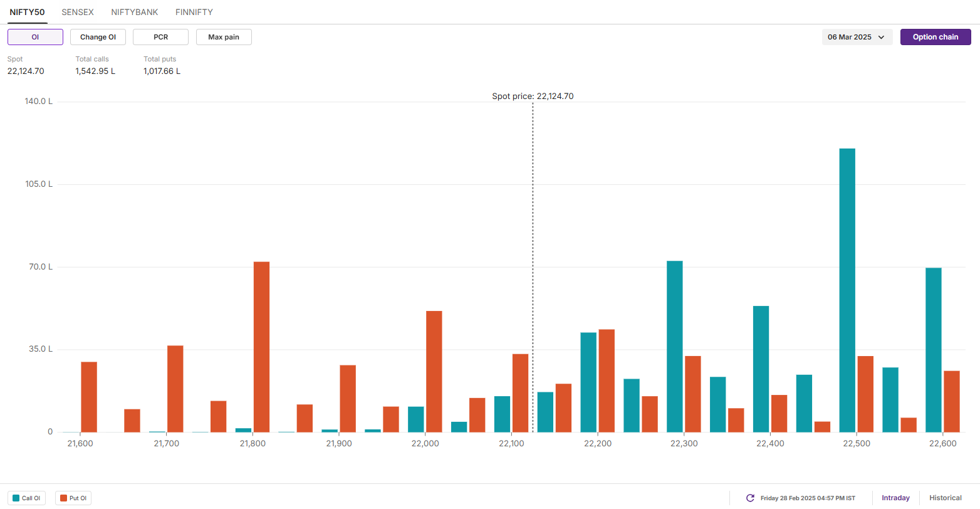The image size is (980, 509).
Task: Click the Spot value 22,124.70 in header
Action: pyautogui.click(x=26, y=71)
